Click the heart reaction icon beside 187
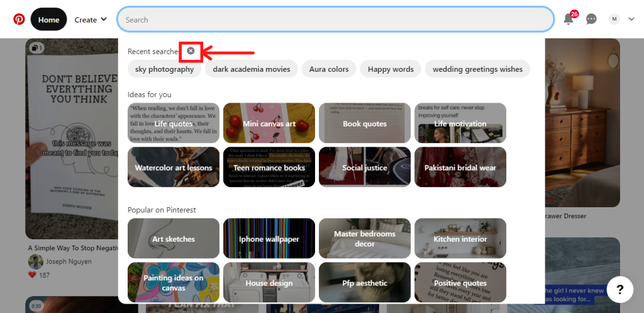The width and height of the screenshot is (644, 313). click(x=32, y=275)
